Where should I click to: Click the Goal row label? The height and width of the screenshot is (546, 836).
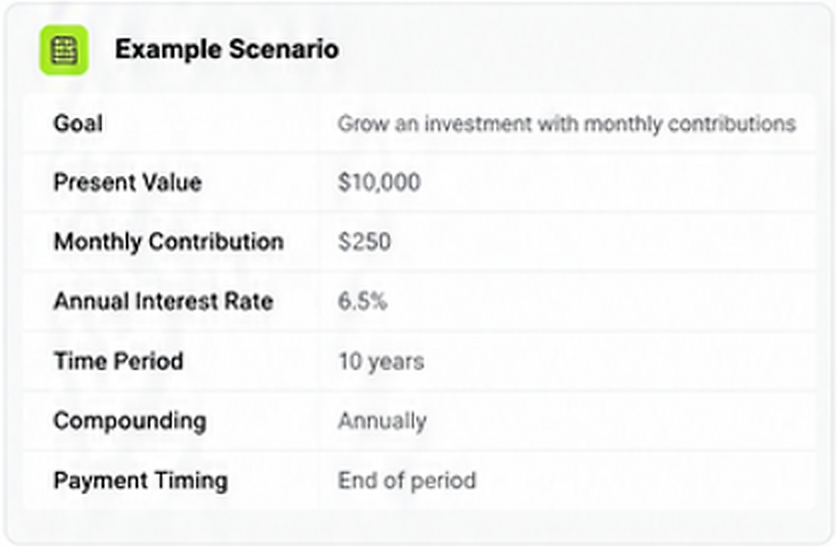click(x=78, y=123)
